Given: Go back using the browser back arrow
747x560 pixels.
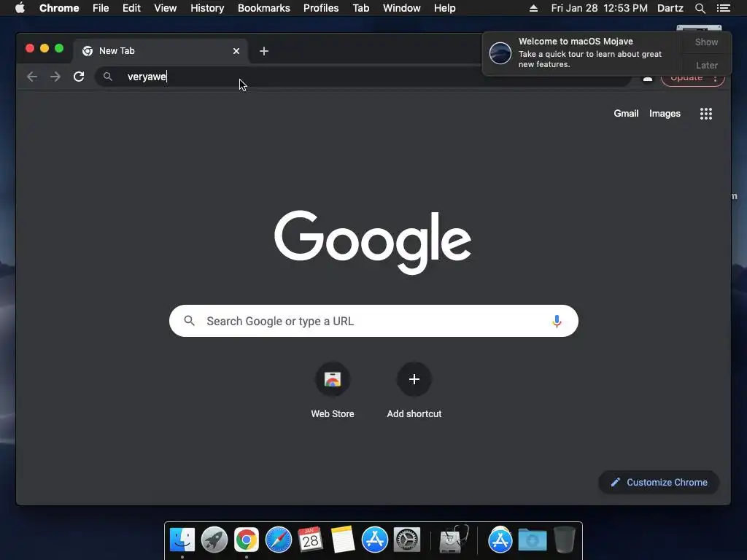Looking at the screenshot, I should tap(32, 77).
